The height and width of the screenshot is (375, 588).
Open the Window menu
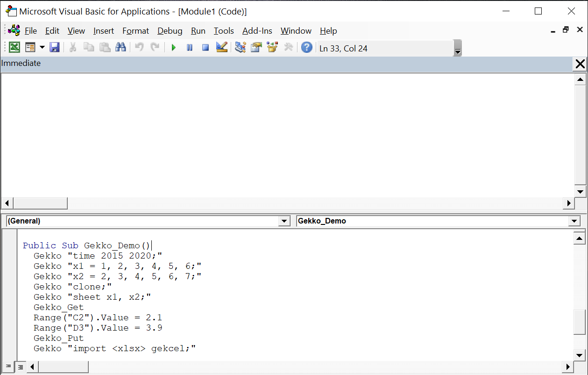[x=296, y=31]
